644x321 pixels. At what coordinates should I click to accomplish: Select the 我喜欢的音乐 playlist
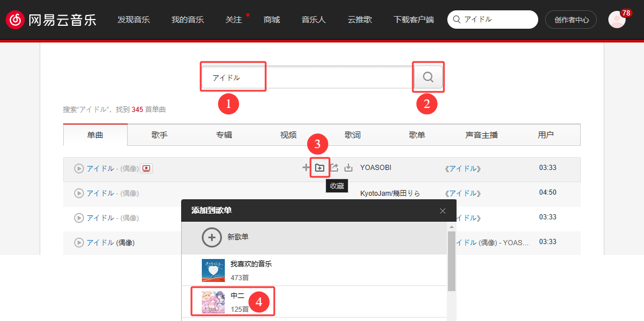coord(314,270)
